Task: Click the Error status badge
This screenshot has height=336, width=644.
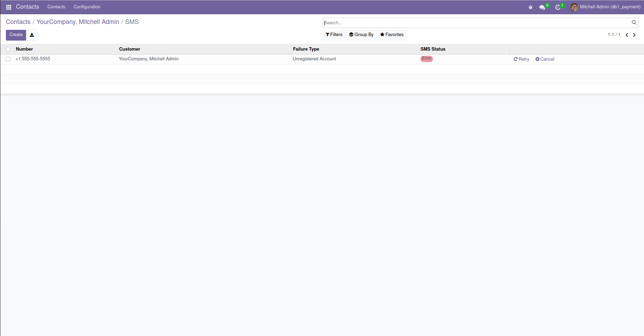Action: pyautogui.click(x=427, y=59)
